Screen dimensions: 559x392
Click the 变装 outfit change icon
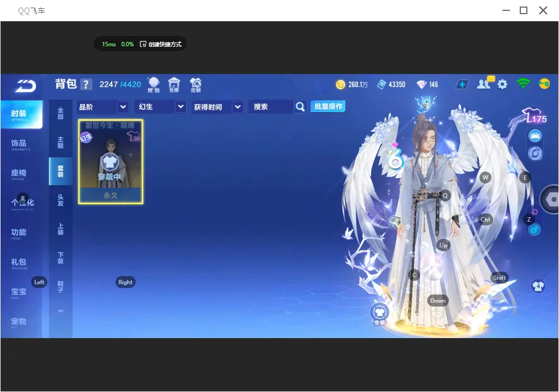pyautogui.click(x=379, y=314)
